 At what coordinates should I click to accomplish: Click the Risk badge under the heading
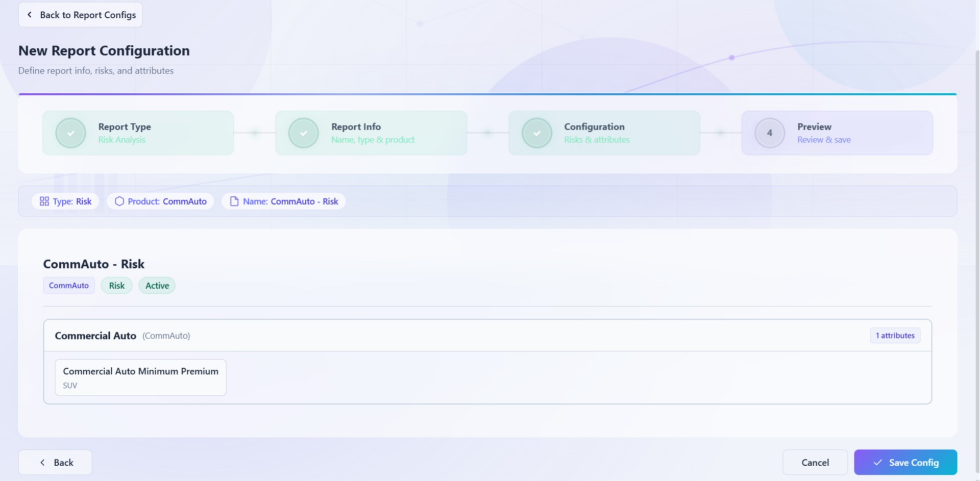pyautogui.click(x=117, y=286)
